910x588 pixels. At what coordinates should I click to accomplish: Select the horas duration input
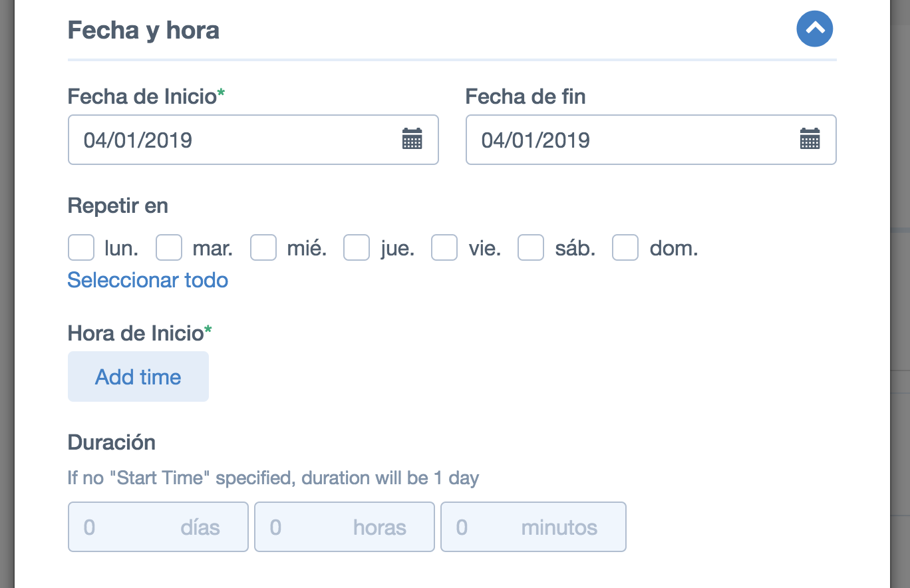345,527
